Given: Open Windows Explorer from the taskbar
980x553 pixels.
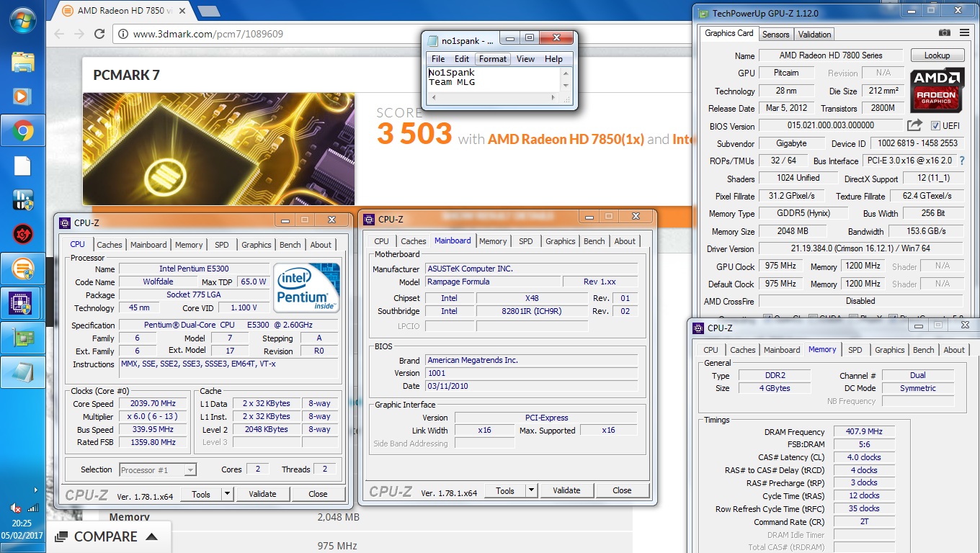Looking at the screenshot, I should (x=23, y=62).
